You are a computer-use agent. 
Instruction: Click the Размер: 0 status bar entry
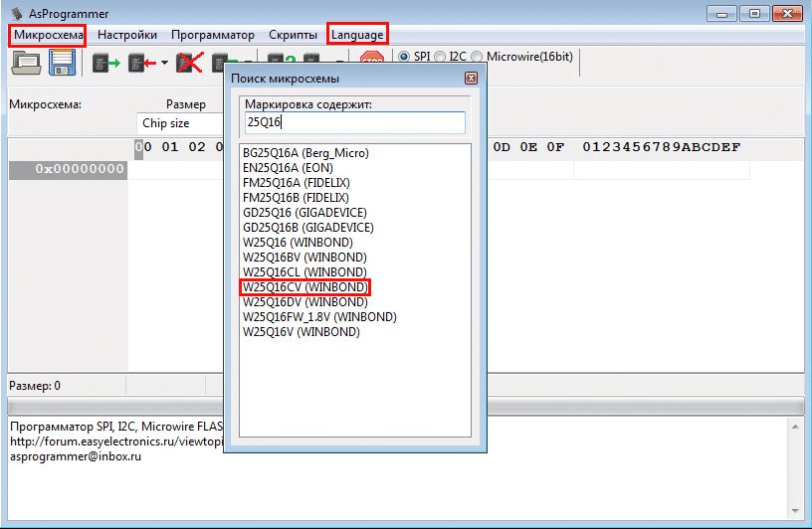tap(35, 386)
